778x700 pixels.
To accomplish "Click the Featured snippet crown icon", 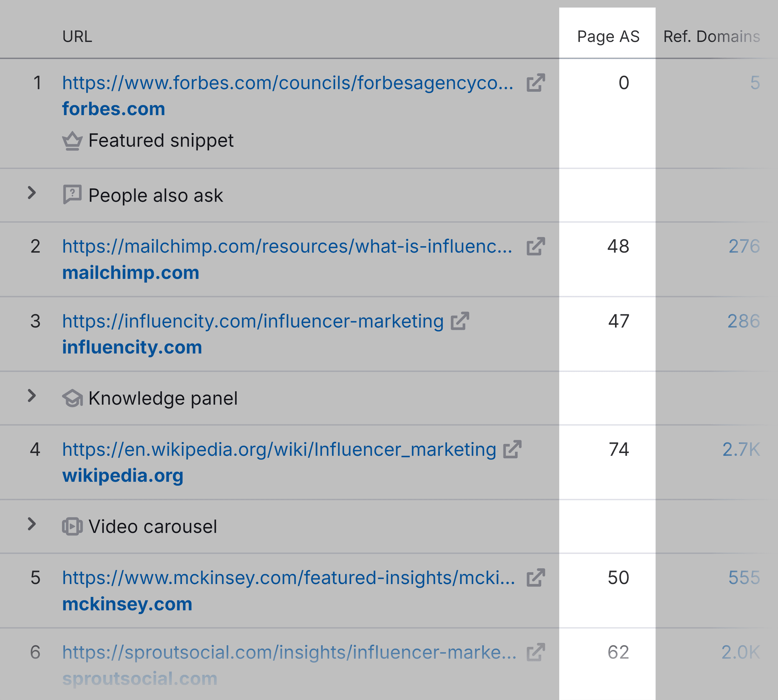I will click(72, 141).
